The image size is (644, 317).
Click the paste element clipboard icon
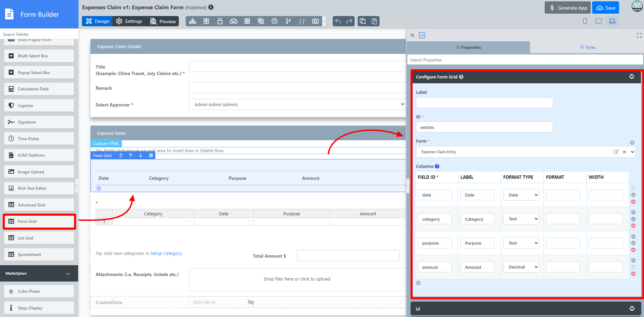(x=374, y=21)
